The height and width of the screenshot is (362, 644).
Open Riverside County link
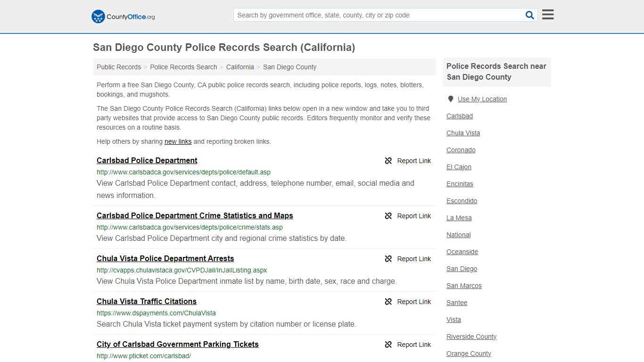pos(471,337)
